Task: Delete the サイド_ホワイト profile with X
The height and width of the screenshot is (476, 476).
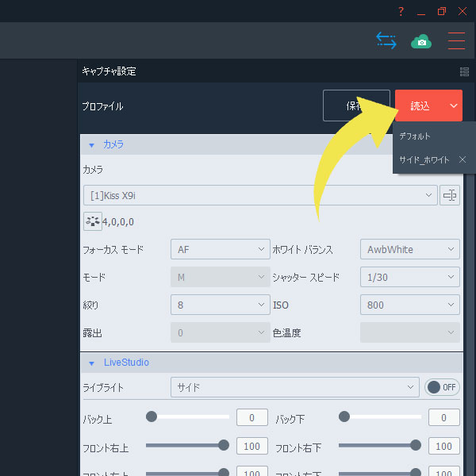Action: pos(463,159)
